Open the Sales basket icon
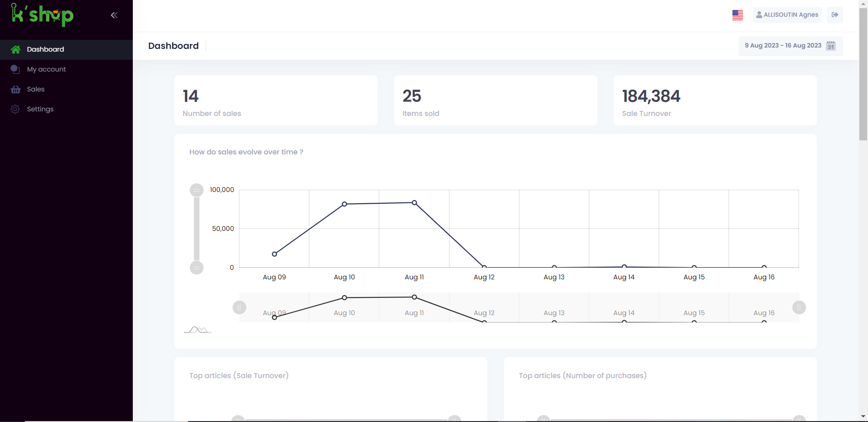The height and width of the screenshot is (422, 868). (16, 89)
